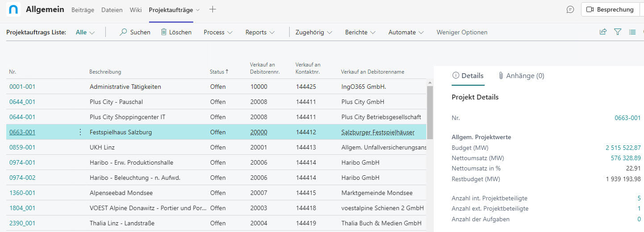The image size is (644, 232).
Task: Click the plus icon to add a tab
Action: [213, 9]
